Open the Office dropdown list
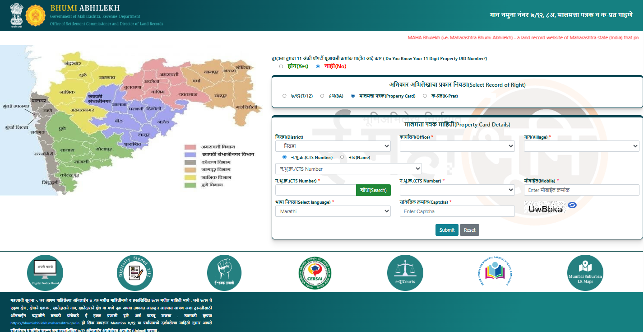Image resolution: width=644 pixels, height=332 pixels. pyautogui.click(x=457, y=146)
